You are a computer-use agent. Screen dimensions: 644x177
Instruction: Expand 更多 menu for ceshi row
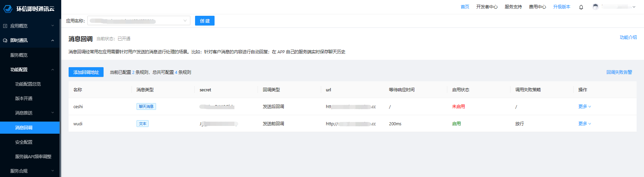click(584, 106)
